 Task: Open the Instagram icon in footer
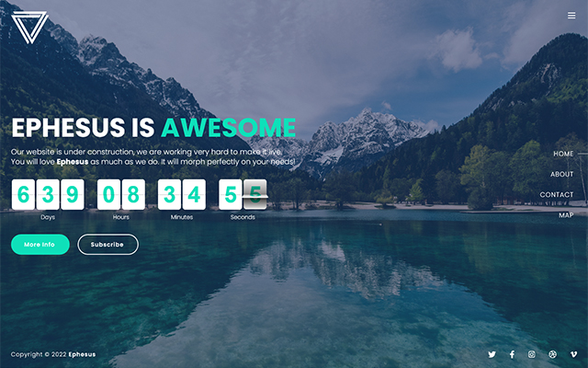tap(532, 354)
